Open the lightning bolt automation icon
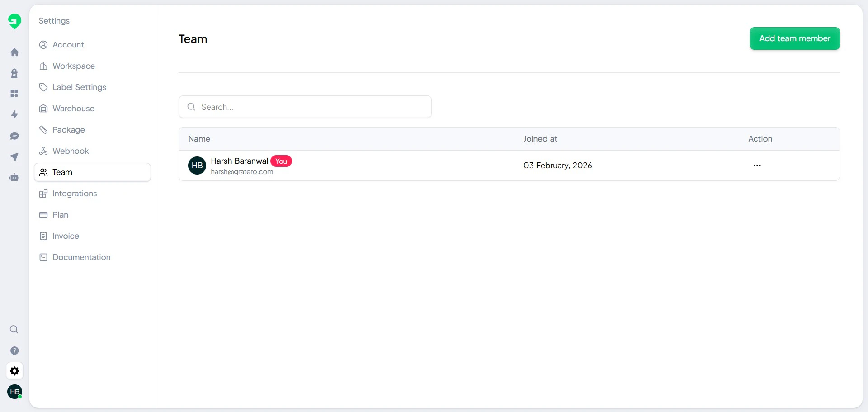The width and height of the screenshot is (868, 412). pos(14,114)
